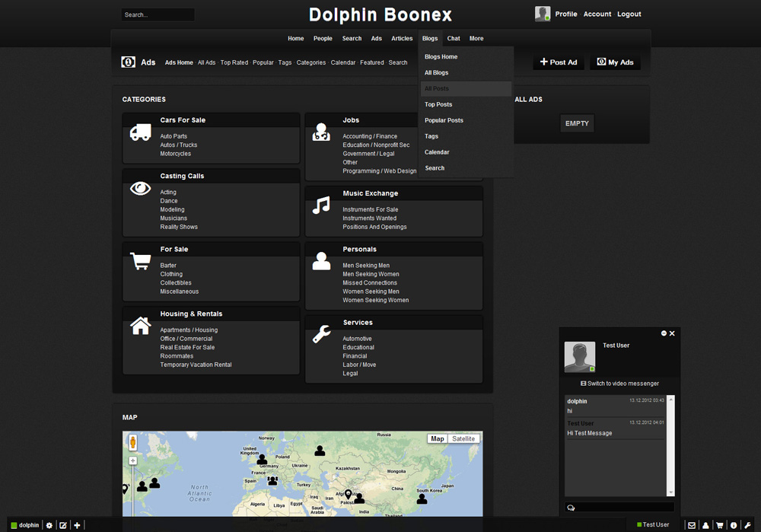Open Temporary Vacation Rental subcategory
The width and height of the screenshot is (761, 532).
pyautogui.click(x=196, y=365)
